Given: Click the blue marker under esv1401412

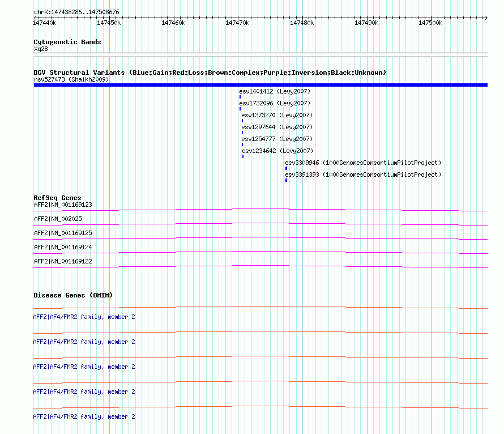Looking at the screenshot, I should [x=240, y=97].
